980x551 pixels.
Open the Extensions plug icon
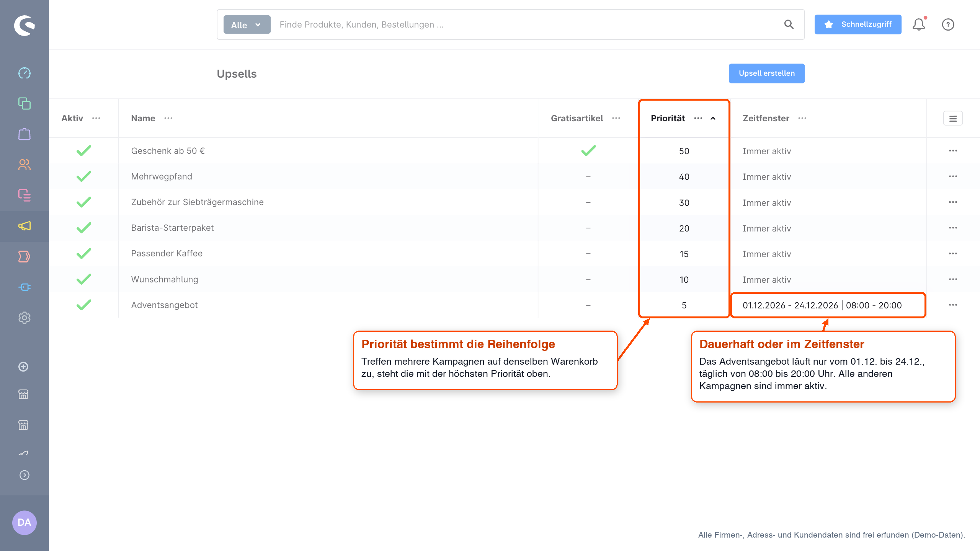tap(24, 287)
